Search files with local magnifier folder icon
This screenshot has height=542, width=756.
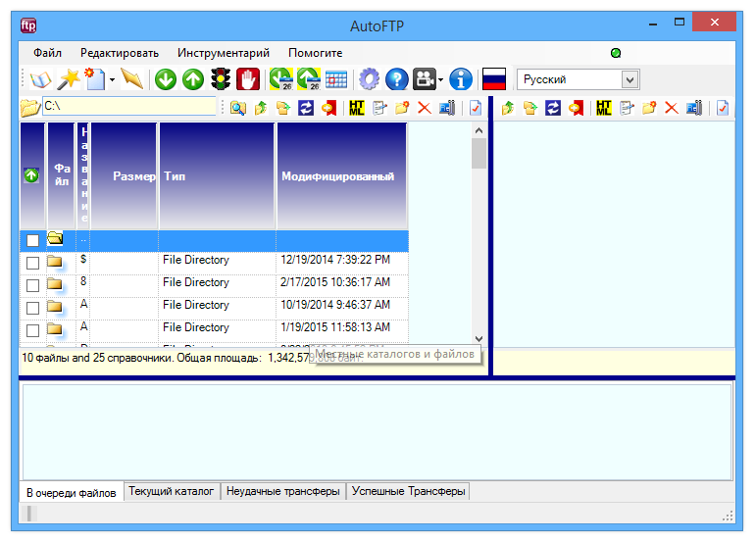click(237, 108)
